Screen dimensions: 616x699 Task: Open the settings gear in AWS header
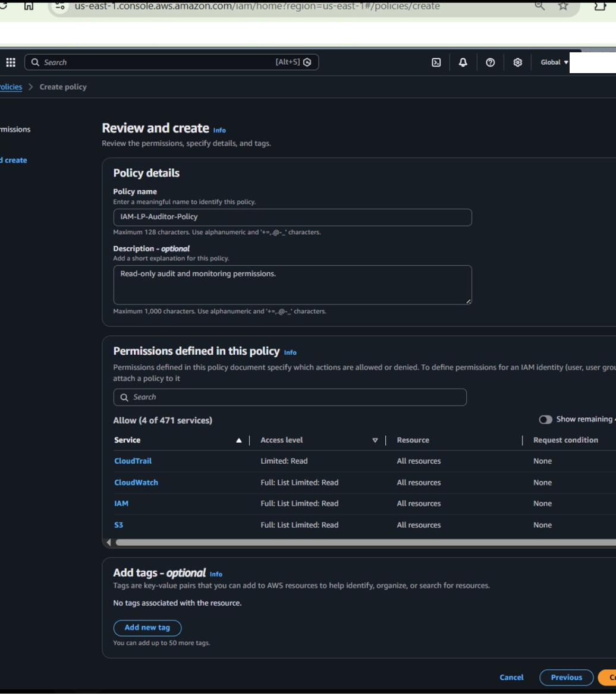pos(517,62)
